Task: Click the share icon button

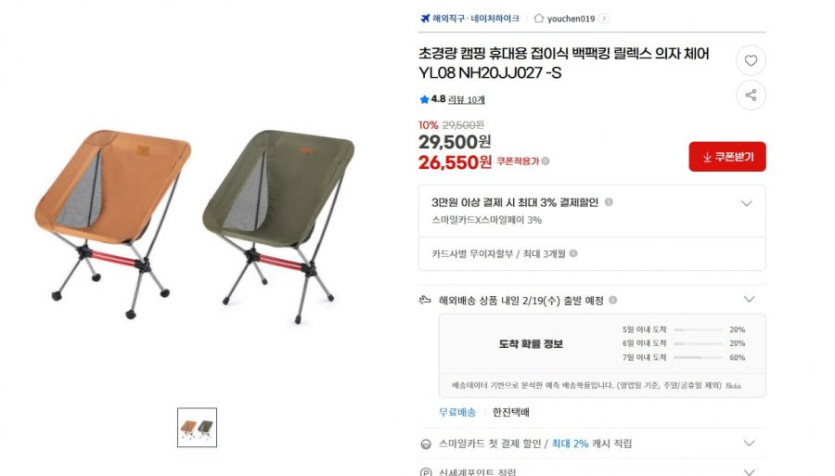Action: 751,95
